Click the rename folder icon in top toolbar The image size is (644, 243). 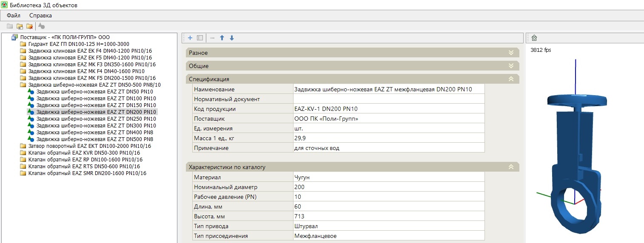pyautogui.click(x=20, y=26)
